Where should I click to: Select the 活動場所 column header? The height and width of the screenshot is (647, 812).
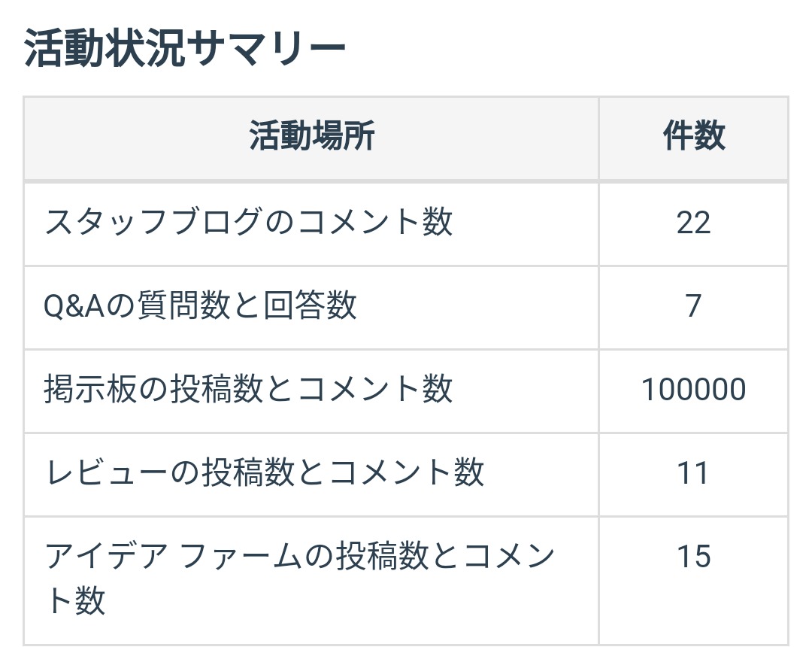[311, 138]
